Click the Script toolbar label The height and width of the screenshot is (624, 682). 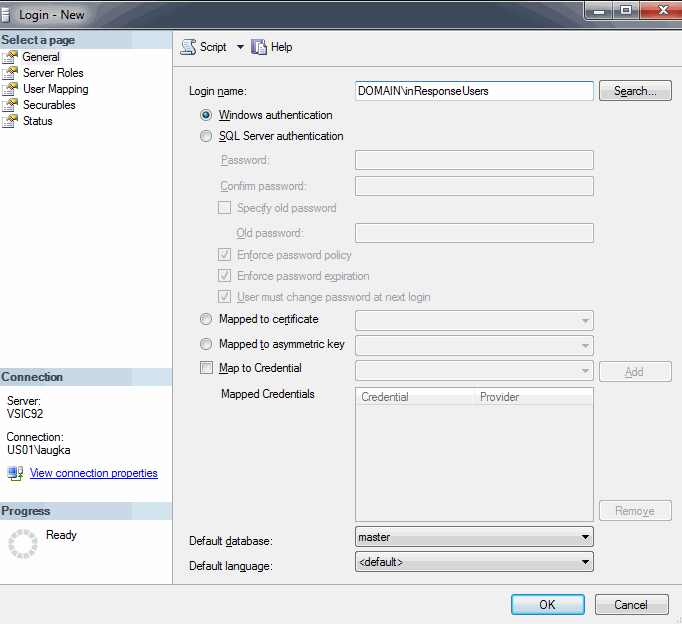213,47
